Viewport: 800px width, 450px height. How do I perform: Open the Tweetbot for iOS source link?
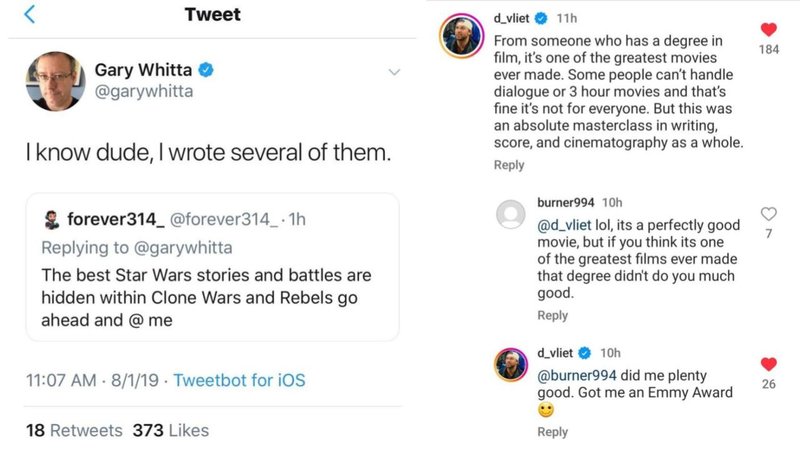click(239, 380)
